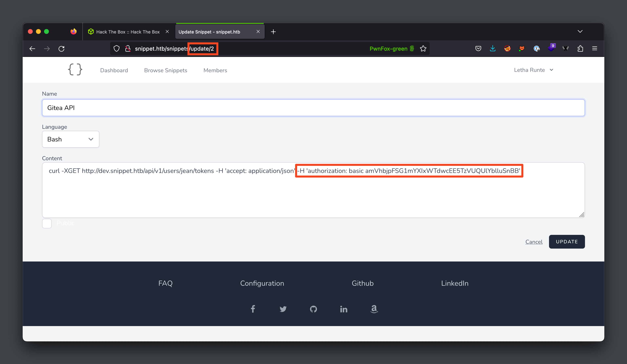Open the LinkedIn footer icon

(344, 309)
